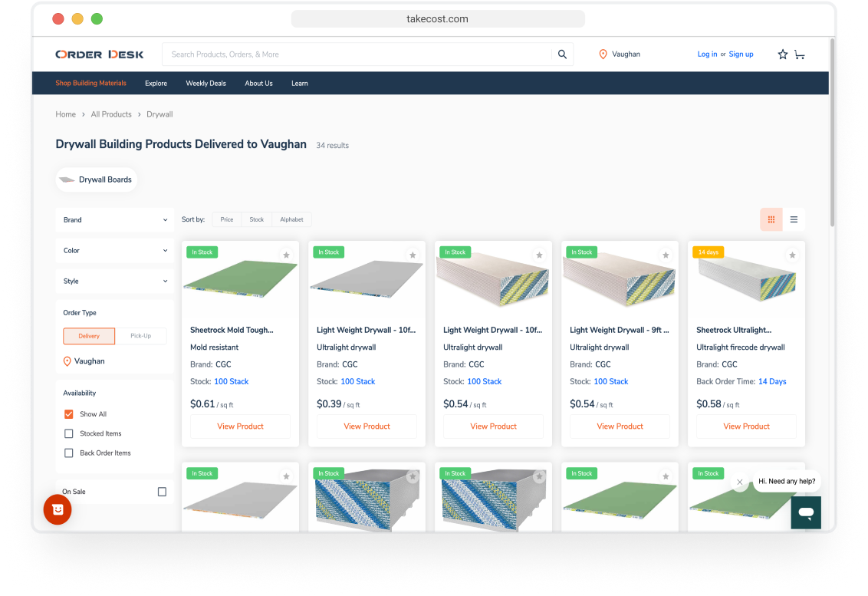This screenshot has width=868, height=596.
Task: Select the Pick-Up order type tab
Action: click(x=140, y=336)
